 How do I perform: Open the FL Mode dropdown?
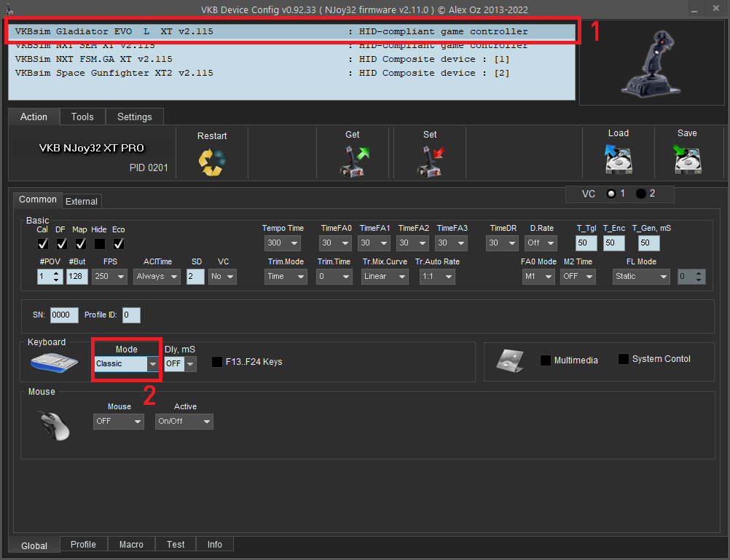[641, 277]
